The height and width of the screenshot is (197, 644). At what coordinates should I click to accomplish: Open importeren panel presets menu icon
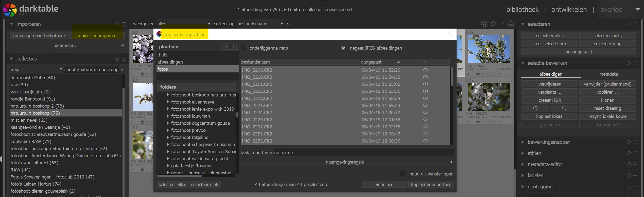pos(124,24)
